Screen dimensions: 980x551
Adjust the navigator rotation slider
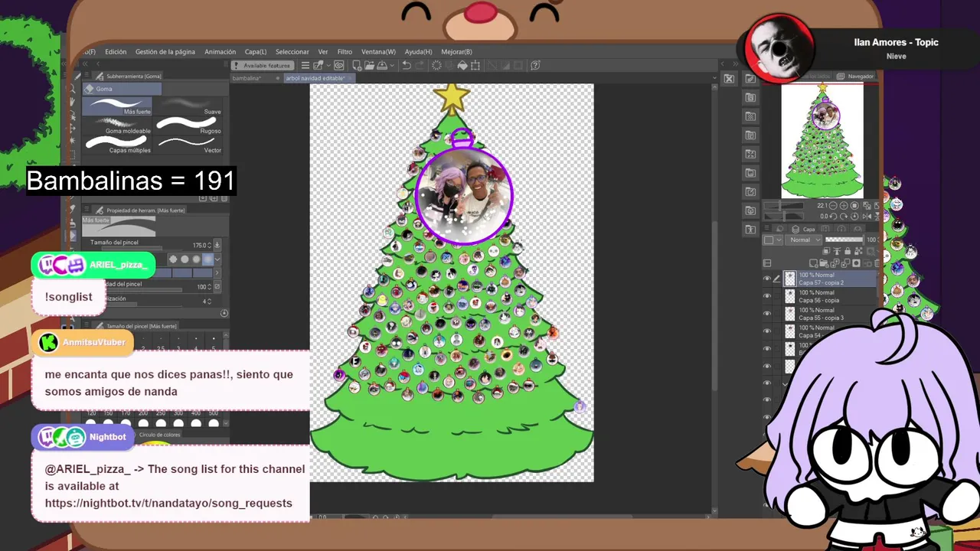click(x=783, y=217)
